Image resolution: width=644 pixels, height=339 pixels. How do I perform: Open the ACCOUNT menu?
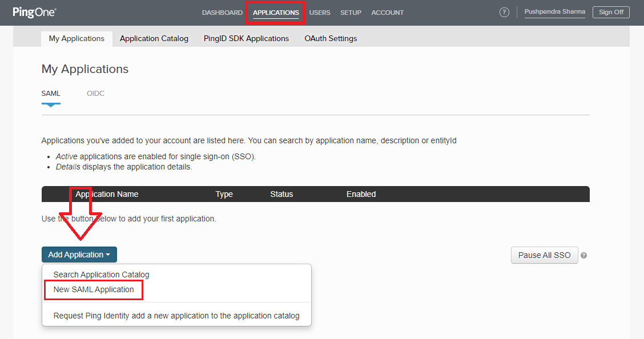[387, 12]
